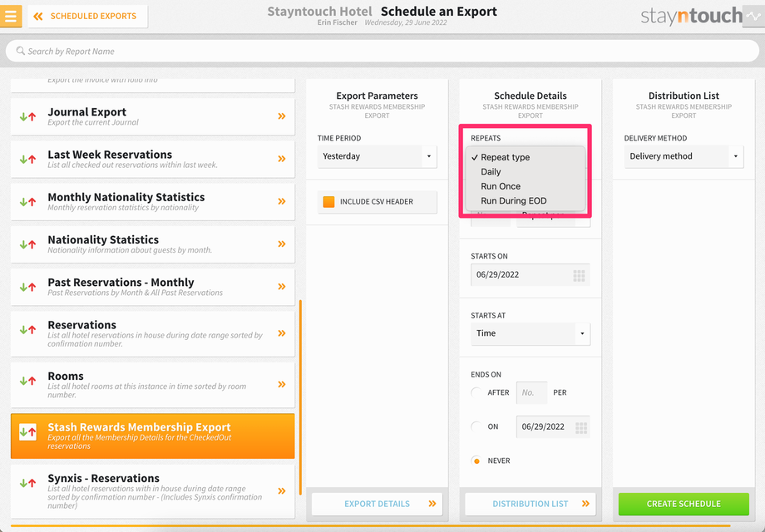Select Last Week Reservations report title
This screenshot has width=765, height=532.
click(110, 155)
